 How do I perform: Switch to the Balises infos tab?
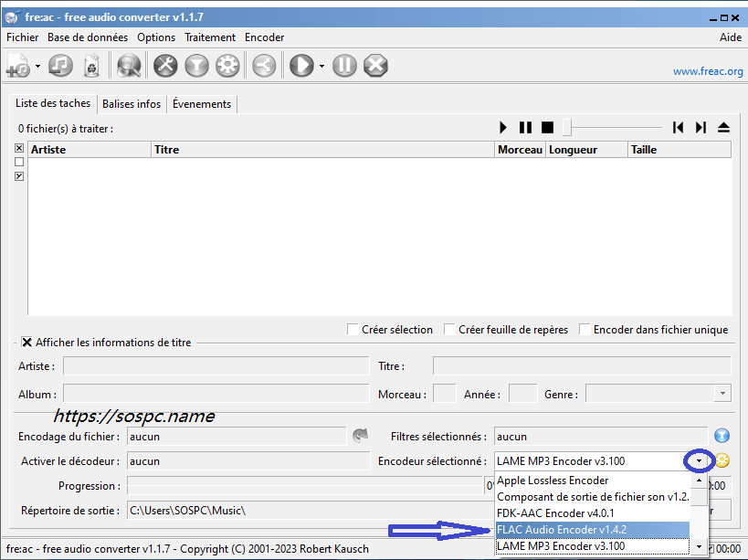pos(132,104)
